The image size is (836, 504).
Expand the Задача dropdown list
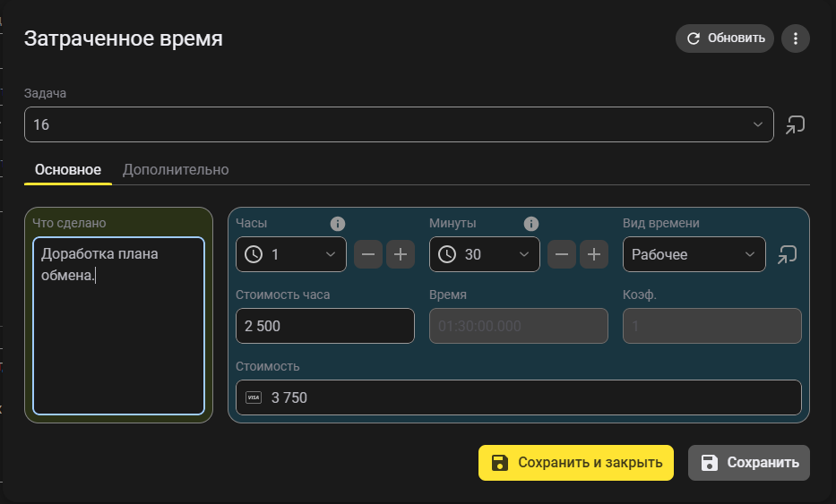click(x=757, y=125)
